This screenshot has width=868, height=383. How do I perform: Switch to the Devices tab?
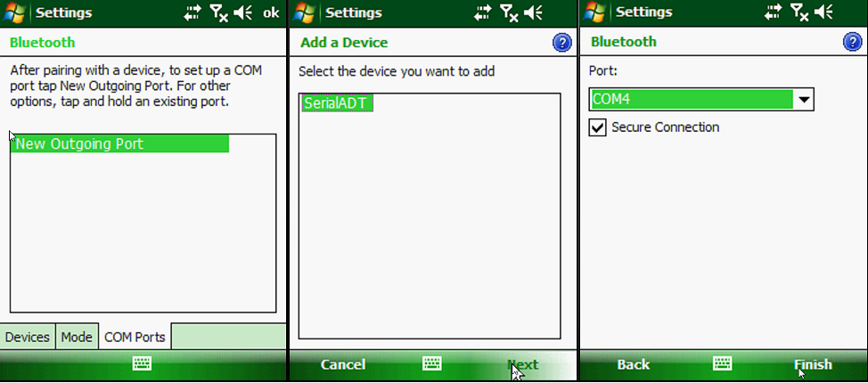click(x=28, y=337)
